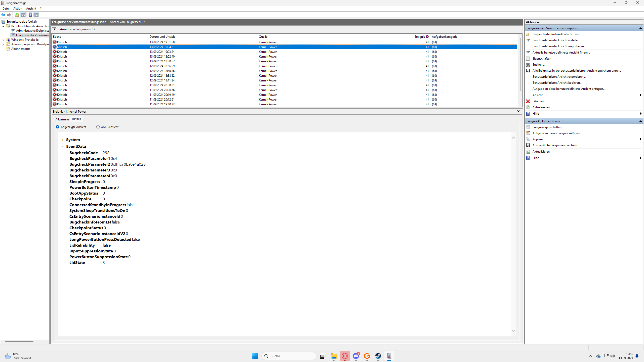
Task: Select Administrative Ereignisse in the tree
Action: [32, 31]
